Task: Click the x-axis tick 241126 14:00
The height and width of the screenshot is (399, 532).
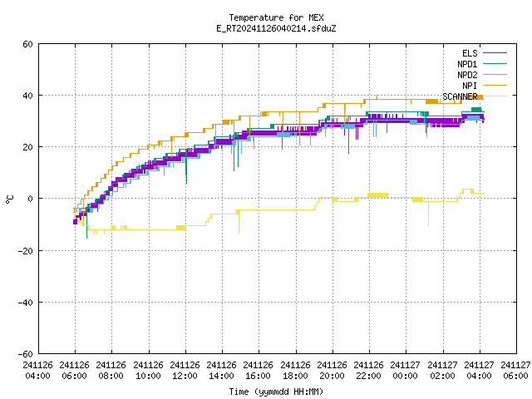Action: coord(222,371)
